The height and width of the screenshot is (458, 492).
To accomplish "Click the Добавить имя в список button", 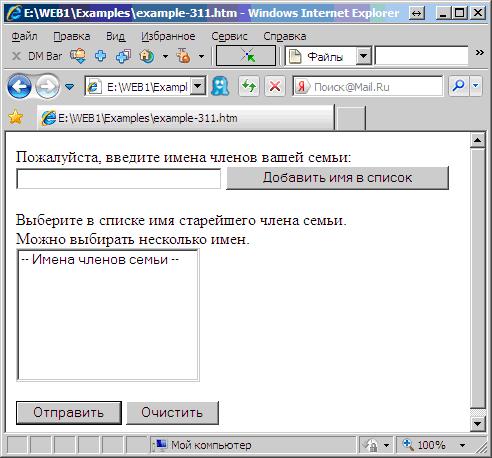I will (x=337, y=178).
